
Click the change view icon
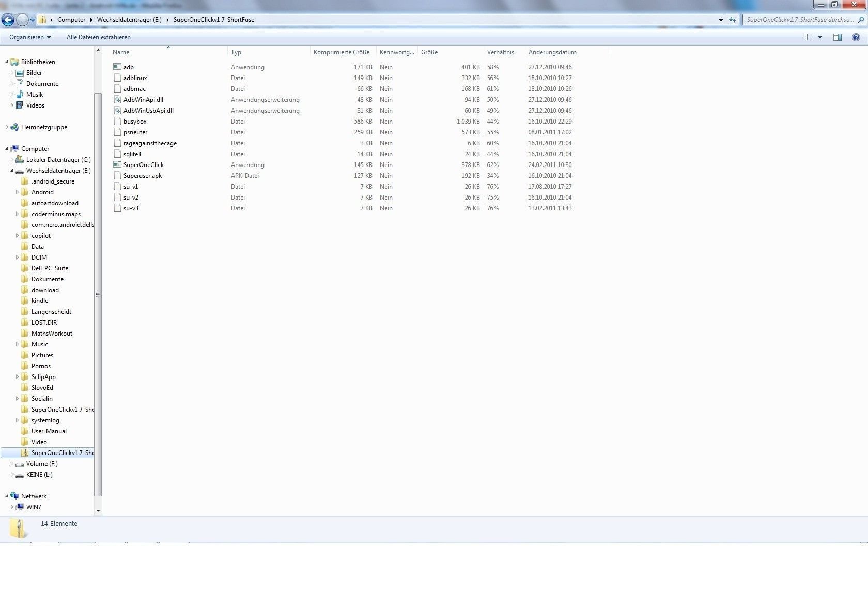click(809, 37)
